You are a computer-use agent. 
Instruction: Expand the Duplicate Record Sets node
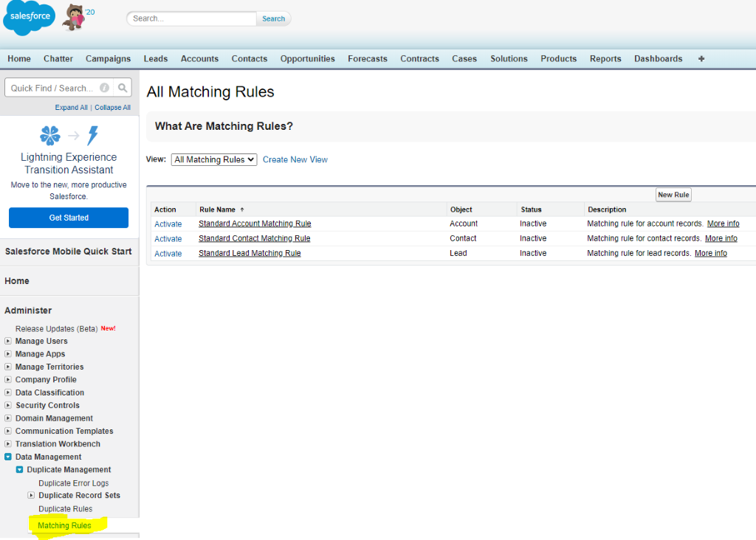pyautogui.click(x=31, y=495)
